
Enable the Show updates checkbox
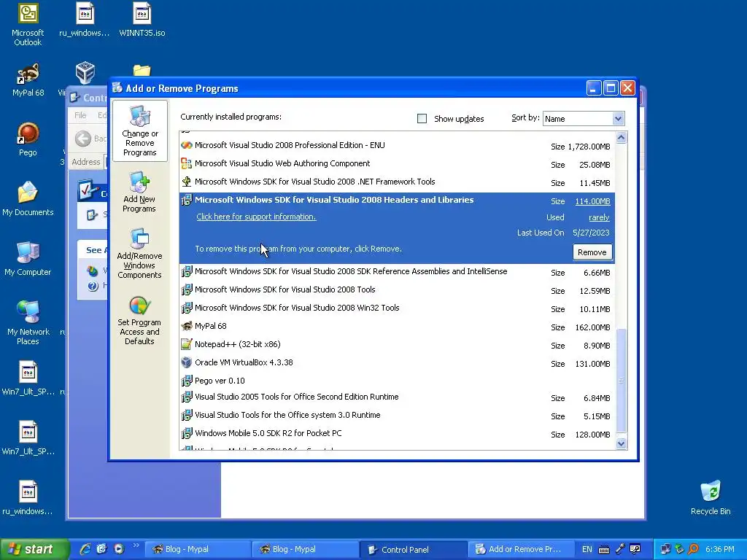point(422,119)
